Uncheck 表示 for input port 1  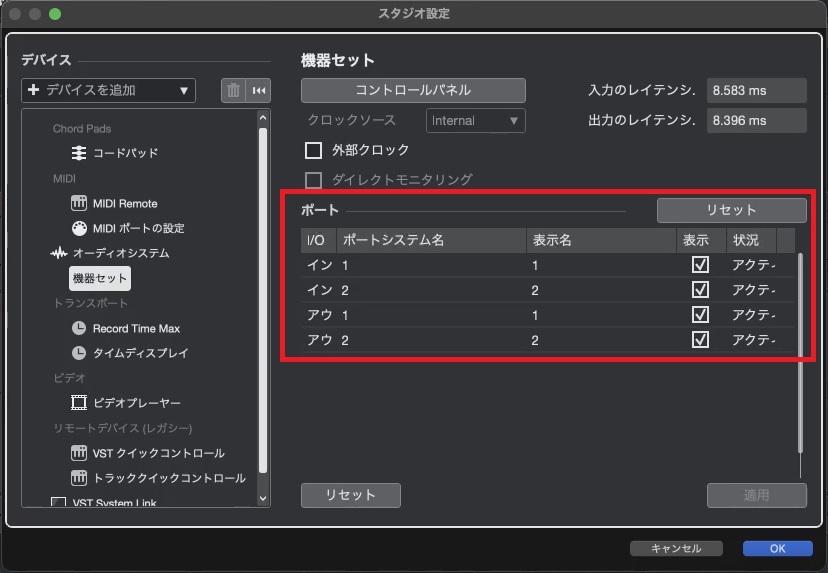coord(700,265)
